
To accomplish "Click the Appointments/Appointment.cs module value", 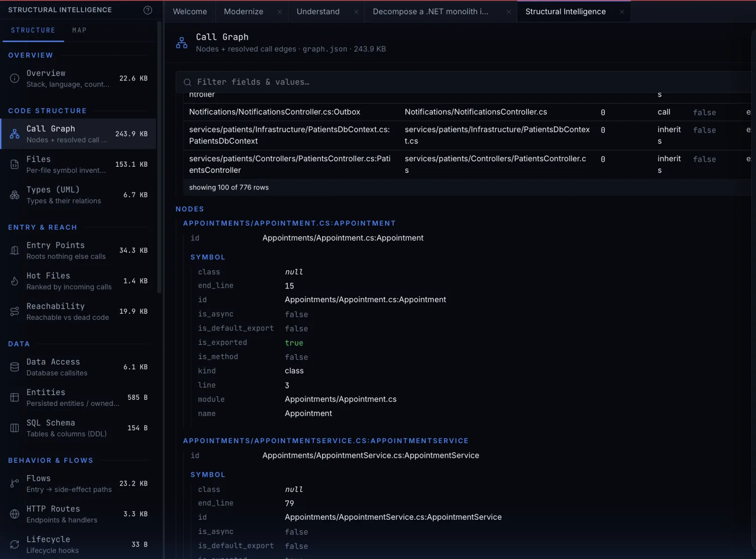I will pyautogui.click(x=341, y=399).
